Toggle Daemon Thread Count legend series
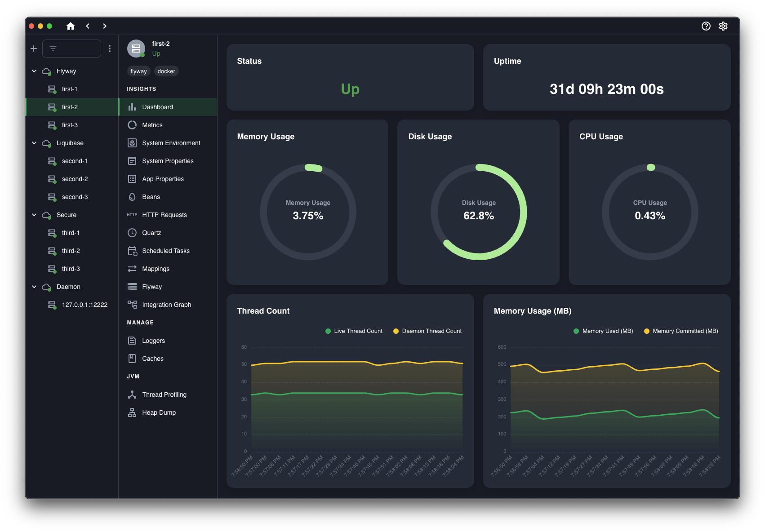Image resolution: width=765 pixels, height=532 pixels. [x=427, y=331]
